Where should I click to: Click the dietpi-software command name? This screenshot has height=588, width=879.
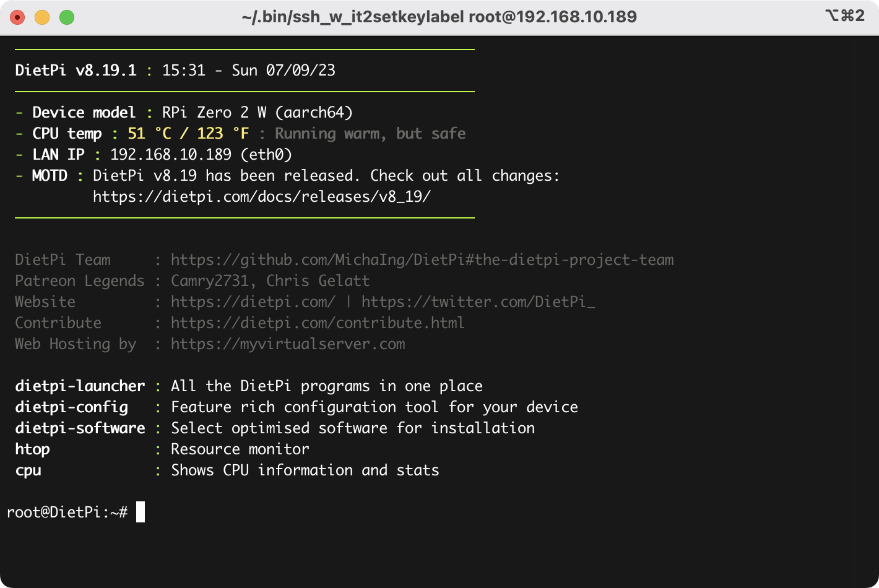coord(80,428)
